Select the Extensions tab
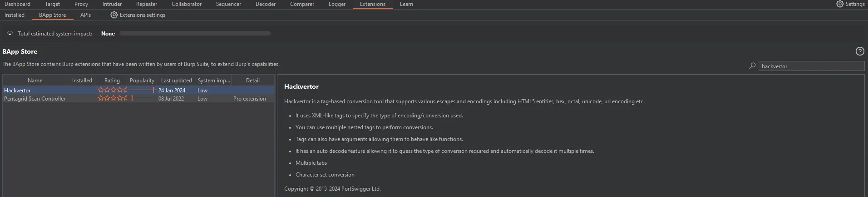 [x=373, y=4]
